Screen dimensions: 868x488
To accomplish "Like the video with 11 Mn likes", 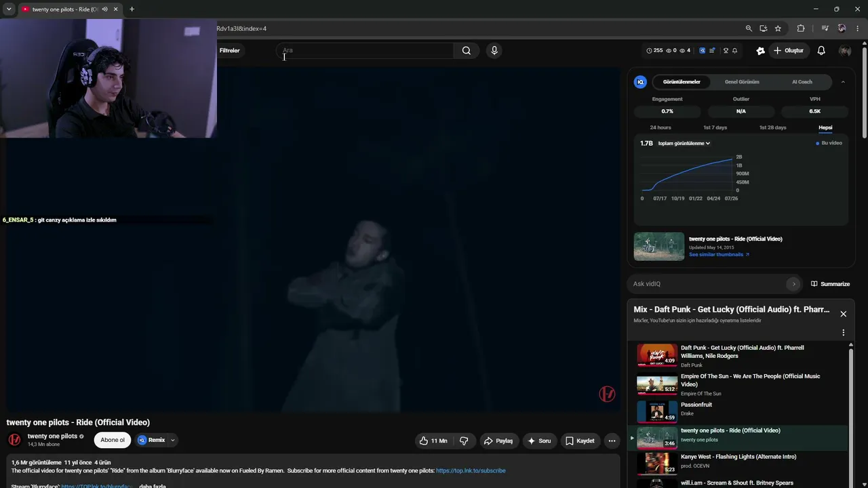I will pyautogui.click(x=433, y=441).
